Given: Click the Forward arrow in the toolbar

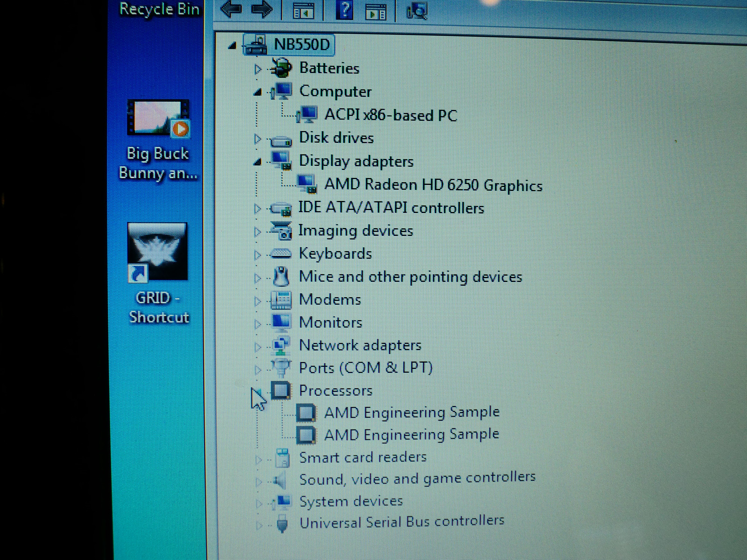Looking at the screenshot, I should click(261, 9).
